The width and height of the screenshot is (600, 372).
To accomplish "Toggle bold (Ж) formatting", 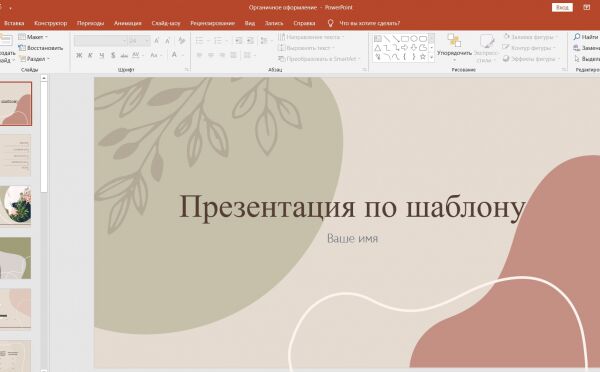I will [79, 55].
